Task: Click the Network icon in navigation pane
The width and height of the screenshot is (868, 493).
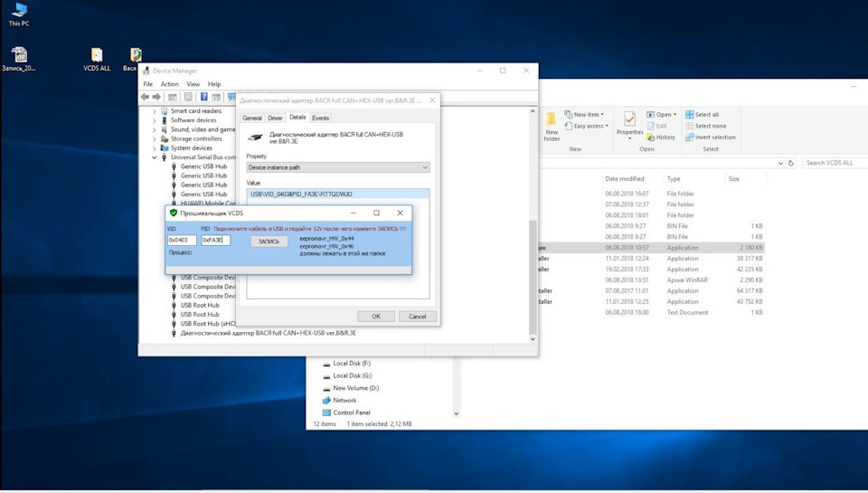Action: 326,401
